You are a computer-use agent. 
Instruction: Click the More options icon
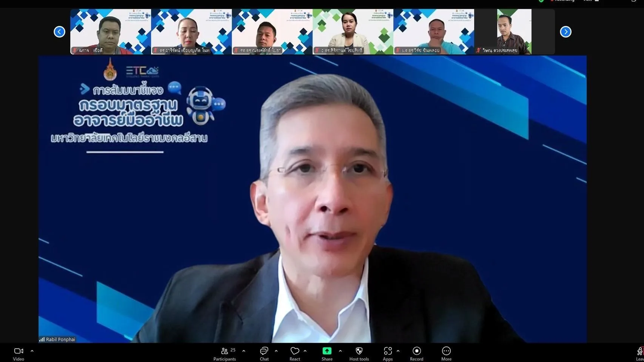(446, 351)
